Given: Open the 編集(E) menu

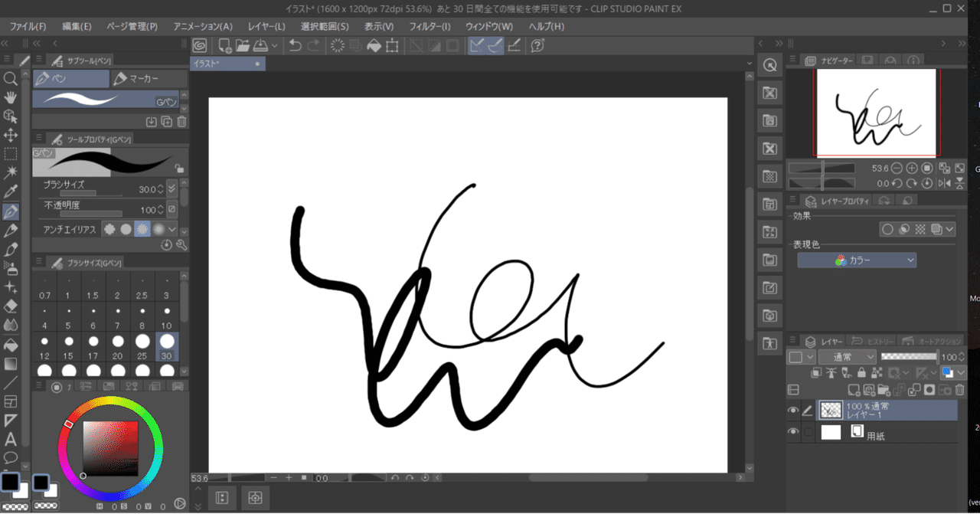Looking at the screenshot, I should coord(77,26).
